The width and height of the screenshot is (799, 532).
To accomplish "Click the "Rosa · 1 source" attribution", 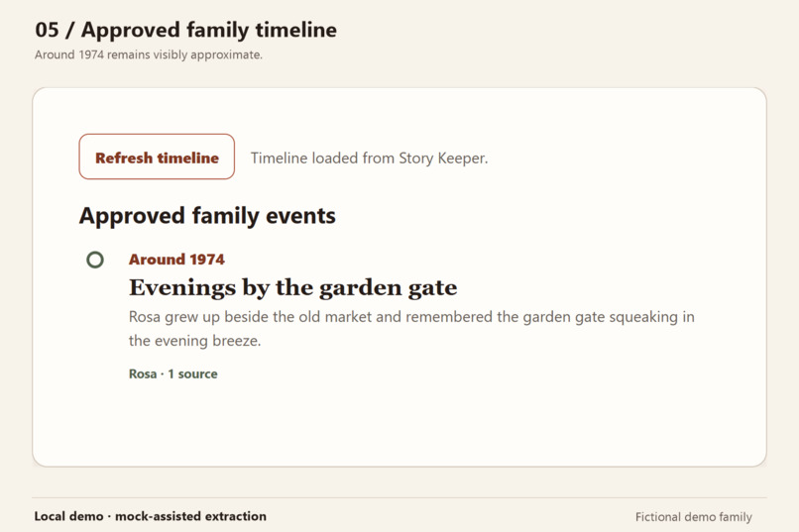I will click(173, 373).
